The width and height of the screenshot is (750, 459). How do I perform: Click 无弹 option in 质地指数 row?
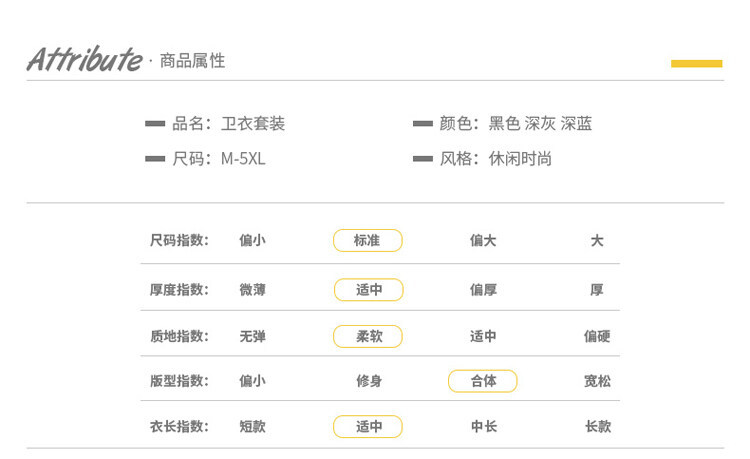252,336
